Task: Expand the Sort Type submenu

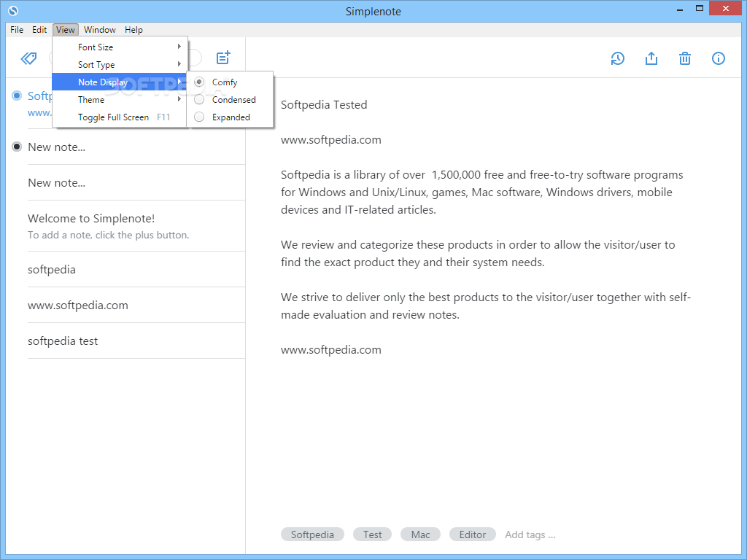Action: (120, 65)
